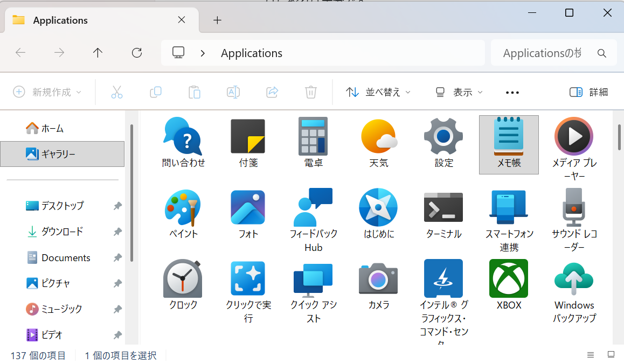This screenshot has height=364, width=624.
Task: Unpin デスクトップ using its pin icon
Action: pos(117,206)
